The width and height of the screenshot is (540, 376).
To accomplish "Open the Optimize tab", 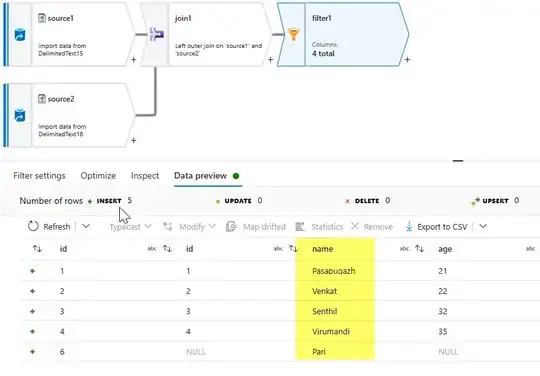I will [x=98, y=176].
